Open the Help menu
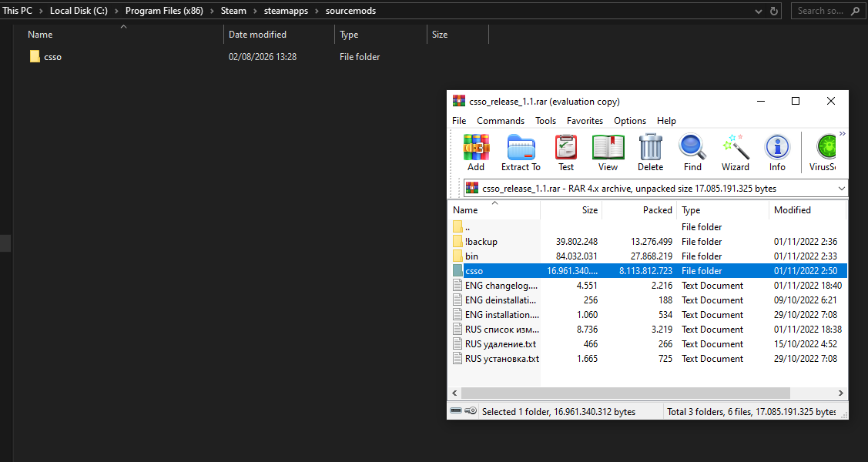 point(666,121)
